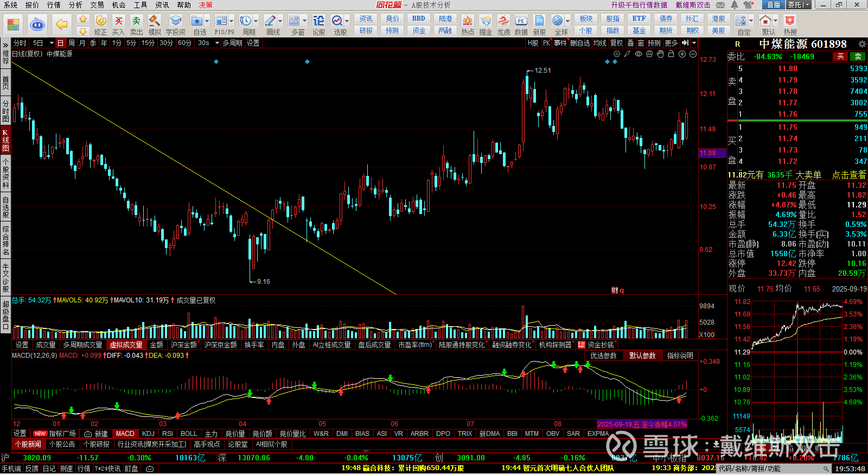The height and width of the screenshot is (475, 868).
Task: Open the 全球 globe markets icon
Action: coord(558,21)
